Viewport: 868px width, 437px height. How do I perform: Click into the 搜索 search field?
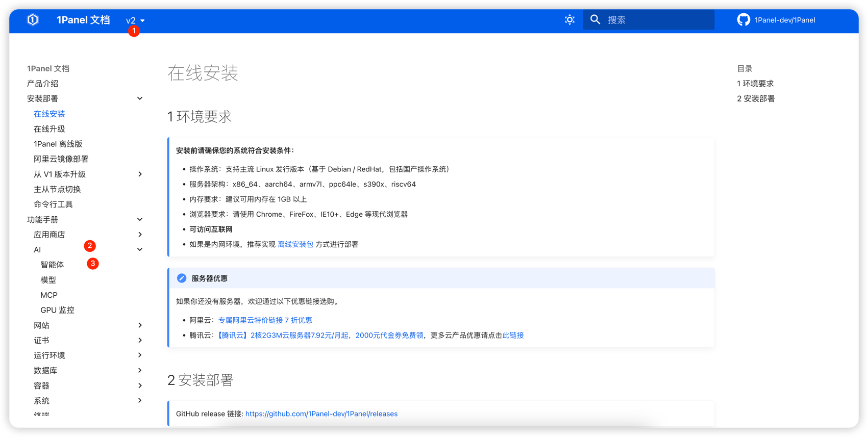[649, 20]
